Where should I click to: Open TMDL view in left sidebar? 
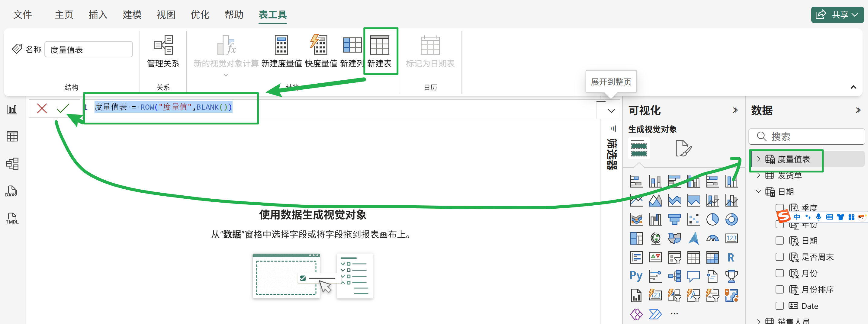point(12,218)
